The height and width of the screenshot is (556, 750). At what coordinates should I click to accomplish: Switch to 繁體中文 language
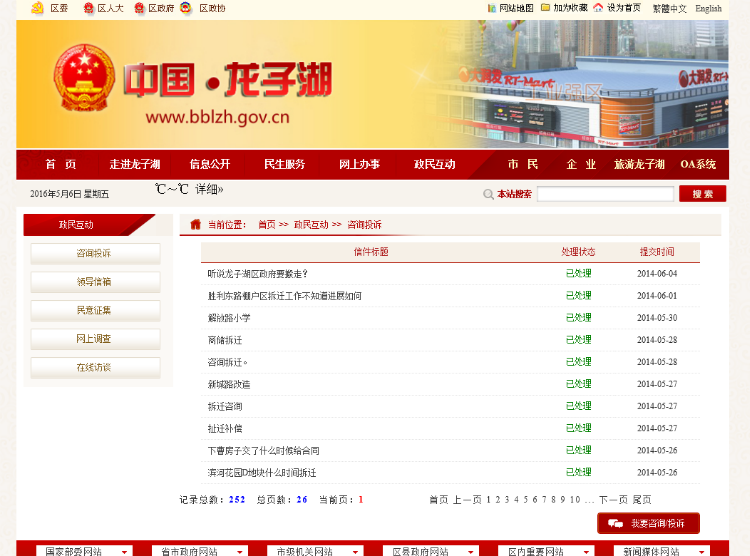point(670,9)
